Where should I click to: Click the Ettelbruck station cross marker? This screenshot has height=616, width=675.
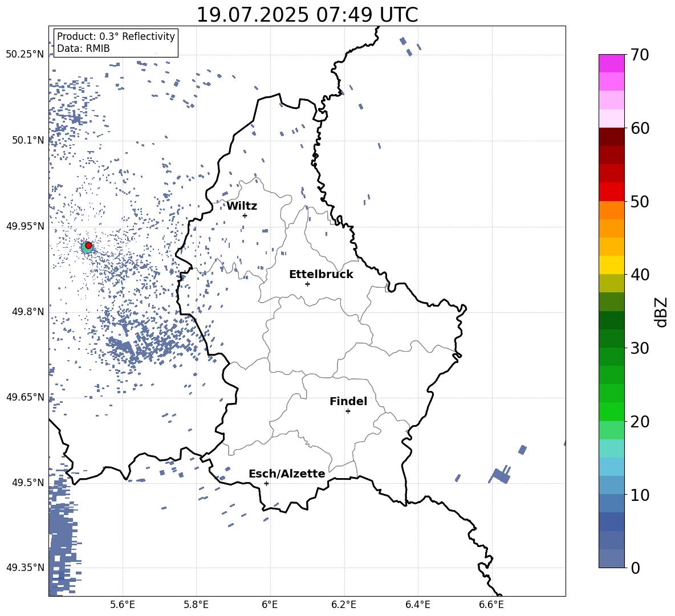307,284
